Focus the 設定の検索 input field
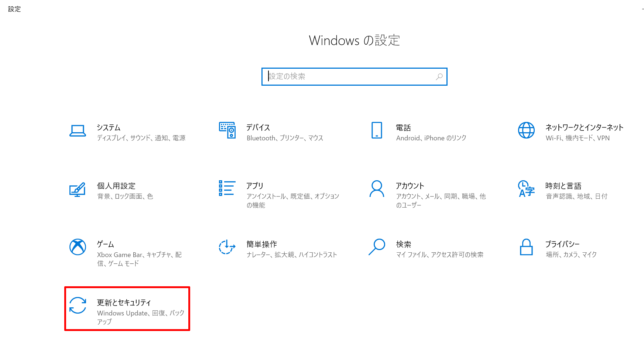 [x=354, y=76]
